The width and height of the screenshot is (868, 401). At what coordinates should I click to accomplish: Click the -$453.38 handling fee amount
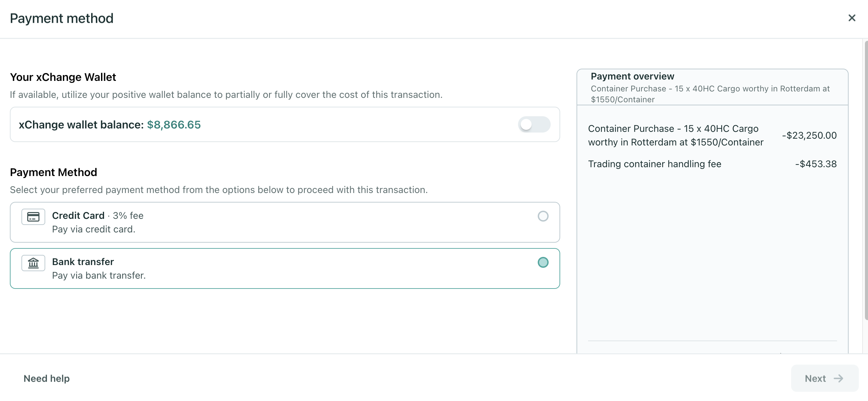pyautogui.click(x=816, y=164)
